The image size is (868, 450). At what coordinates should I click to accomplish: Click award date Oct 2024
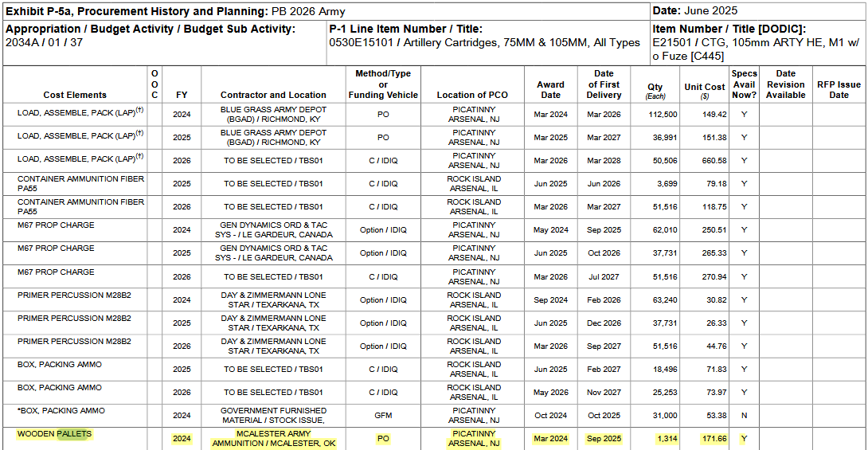coord(550,416)
